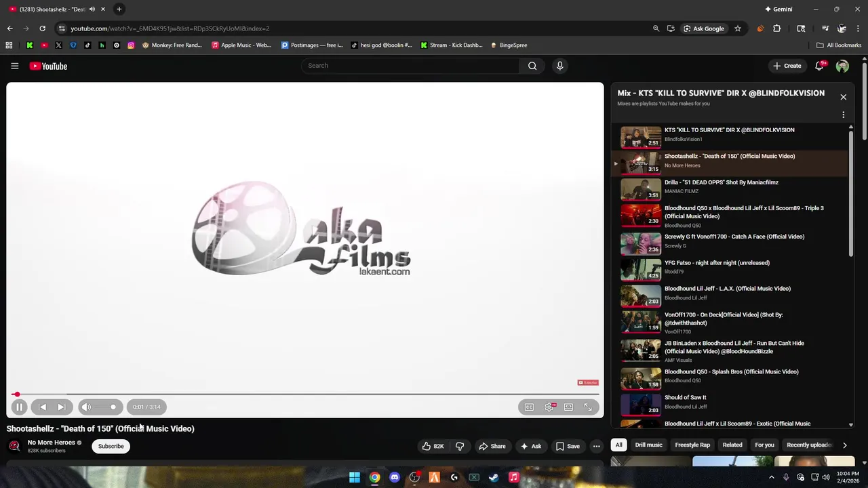The width and height of the screenshot is (868, 488).
Task: Open All Bookmarks folder
Action: pos(839,45)
